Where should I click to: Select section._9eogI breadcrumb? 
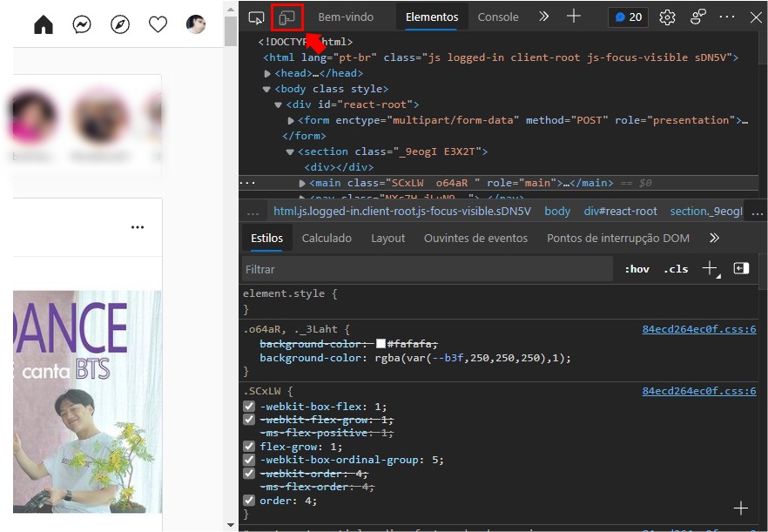pos(706,211)
